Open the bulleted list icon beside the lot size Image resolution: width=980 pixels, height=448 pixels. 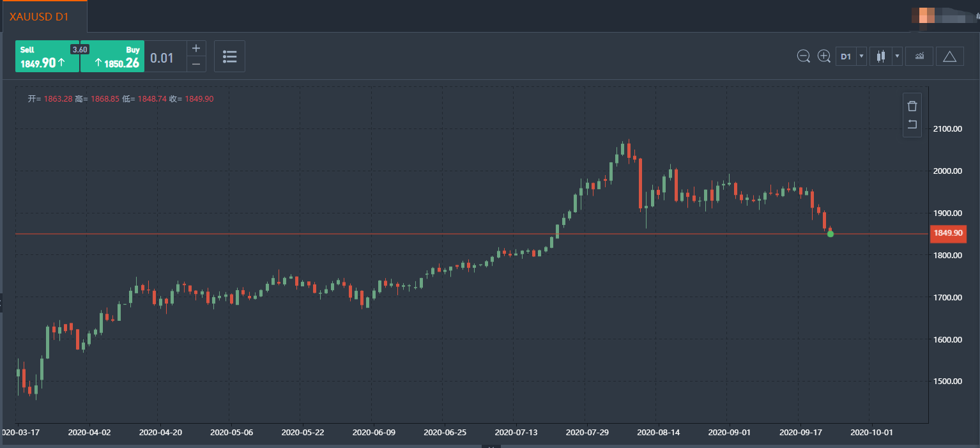[229, 56]
